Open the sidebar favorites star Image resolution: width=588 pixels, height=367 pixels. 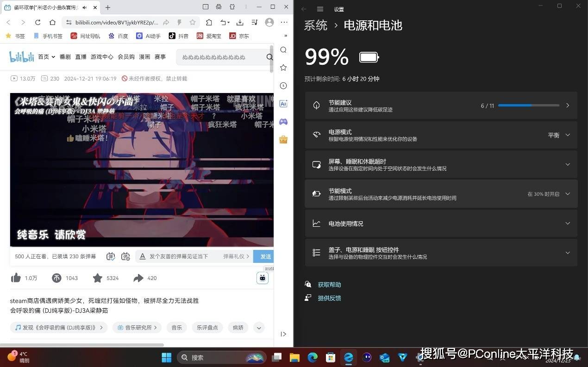click(283, 68)
